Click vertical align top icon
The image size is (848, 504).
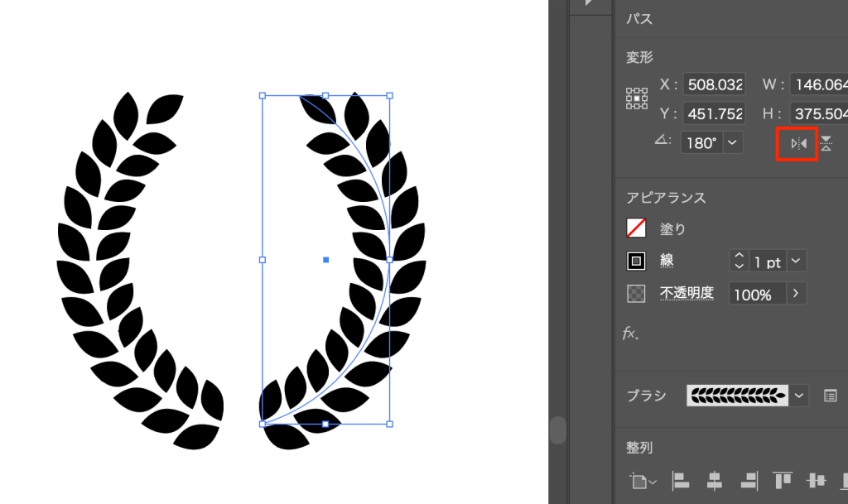coord(783,480)
